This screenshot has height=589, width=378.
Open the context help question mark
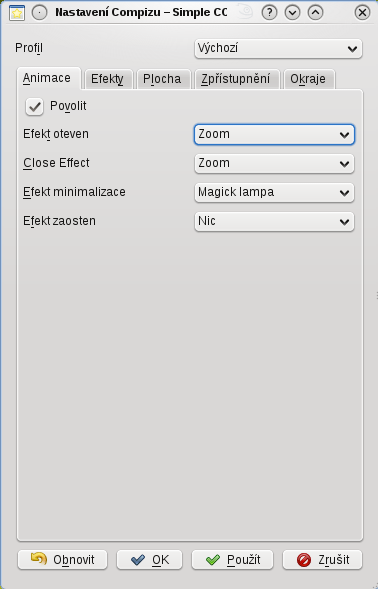click(269, 13)
